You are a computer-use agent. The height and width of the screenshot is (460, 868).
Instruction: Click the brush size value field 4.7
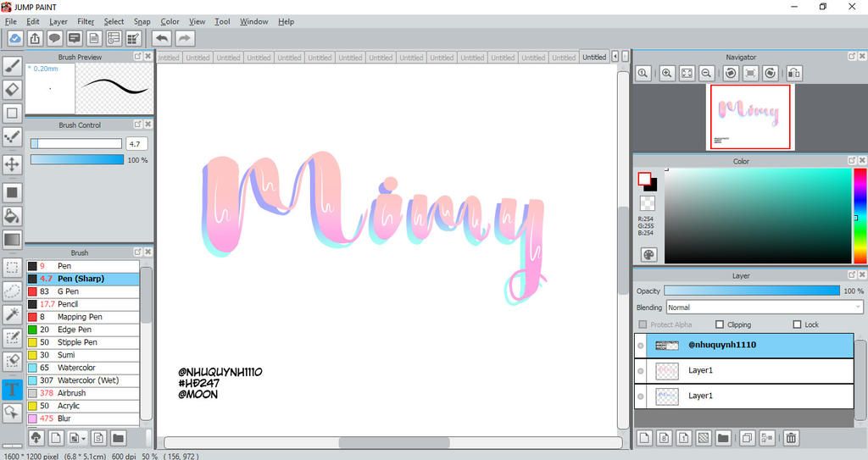(136, 144)
